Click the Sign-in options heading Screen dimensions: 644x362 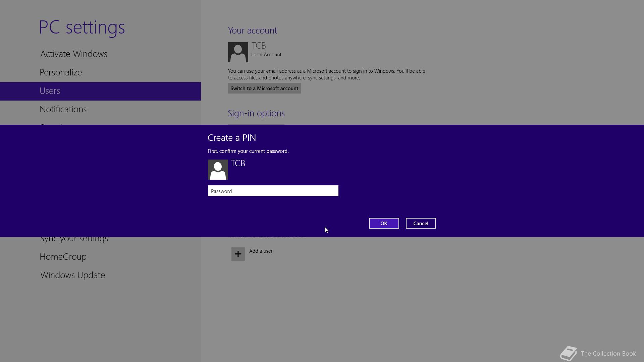point(256,113)
